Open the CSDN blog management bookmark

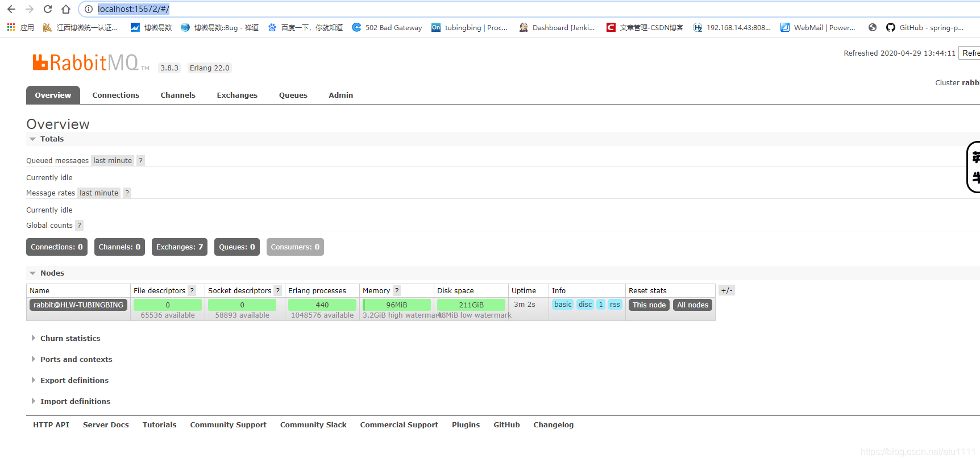(x=645, y=27)
